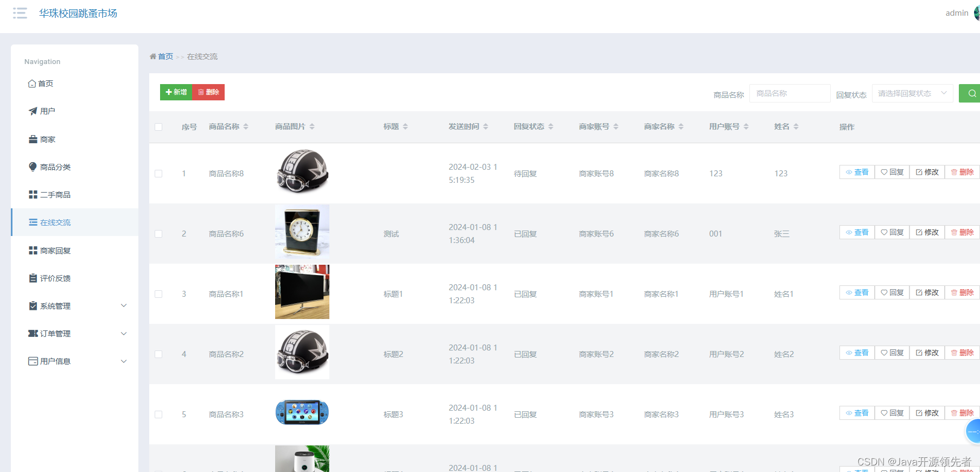Click 回复 for row 商品名称6
Screen dimensions: 980x472
click(892, 232)
